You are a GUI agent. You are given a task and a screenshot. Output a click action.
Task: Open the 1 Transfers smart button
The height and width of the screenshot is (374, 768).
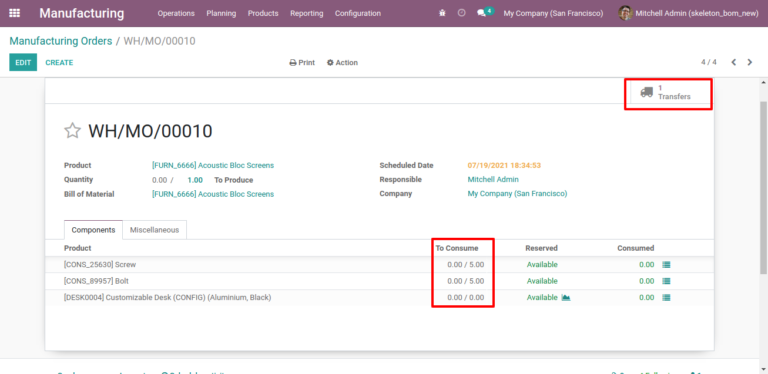(x=668, y=92)
